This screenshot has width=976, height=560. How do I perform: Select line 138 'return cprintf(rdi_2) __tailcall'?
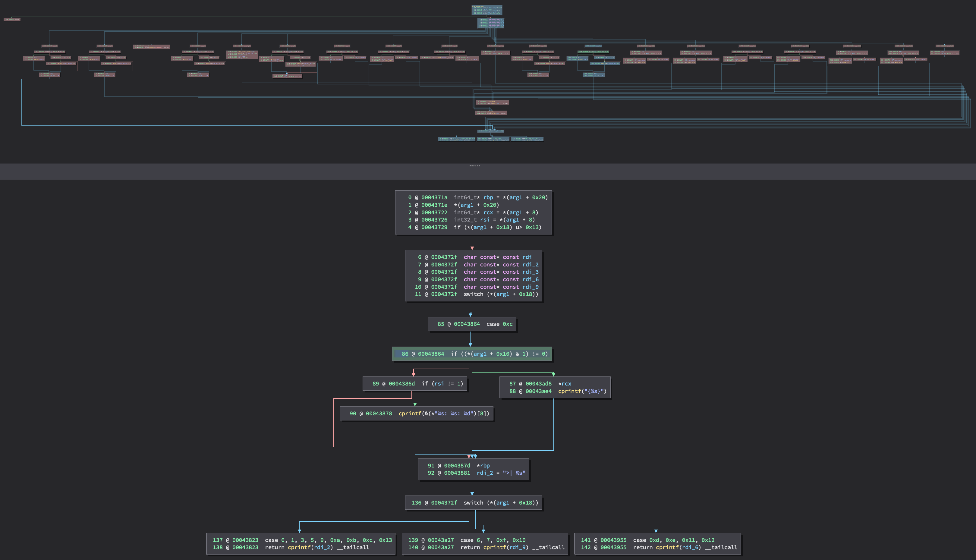coord(291,547)
